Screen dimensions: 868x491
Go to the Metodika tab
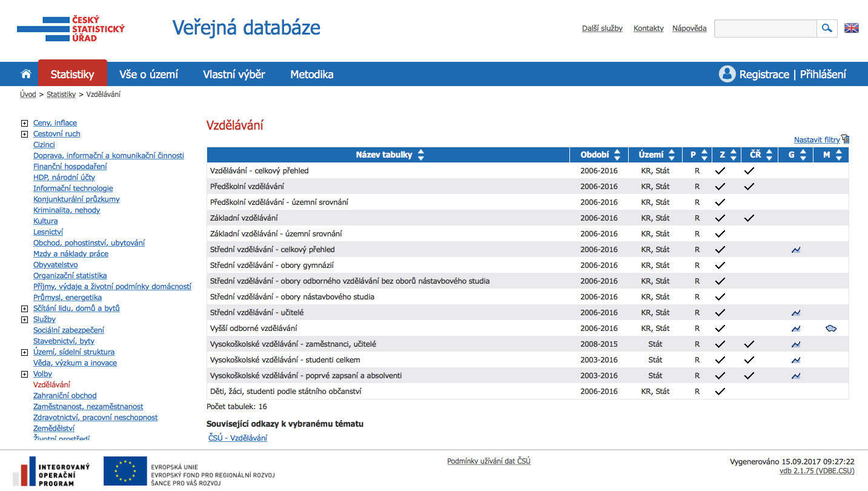(x=311, y=75)
